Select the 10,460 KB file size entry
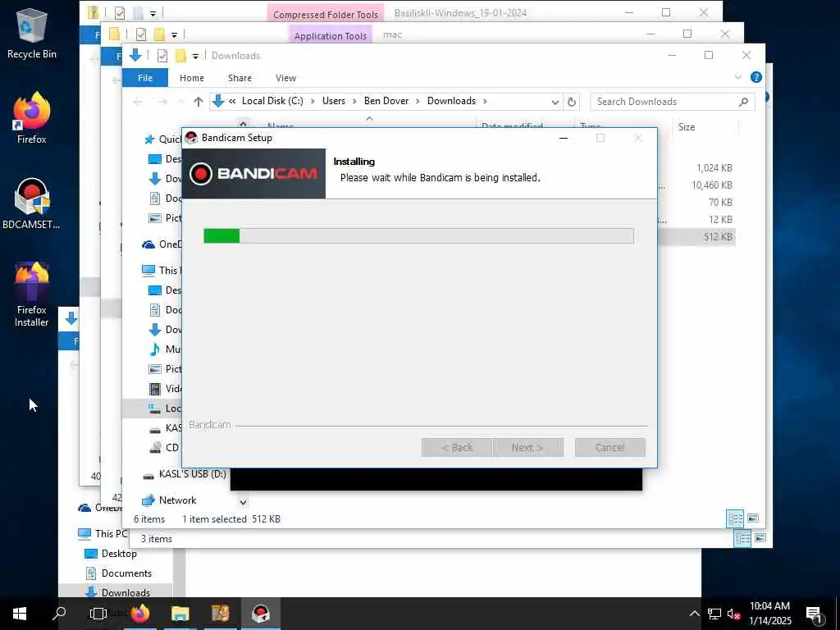Screen dimensions: 840x630 click(x=711, y=185)
